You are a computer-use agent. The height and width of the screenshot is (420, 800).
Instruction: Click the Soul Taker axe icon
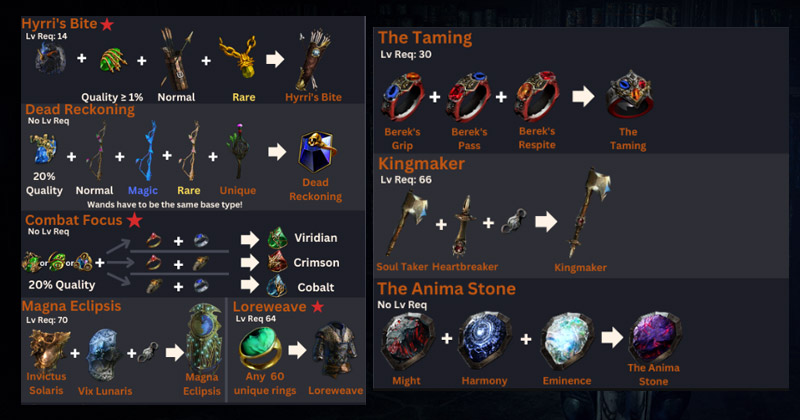tap(406, 224)
